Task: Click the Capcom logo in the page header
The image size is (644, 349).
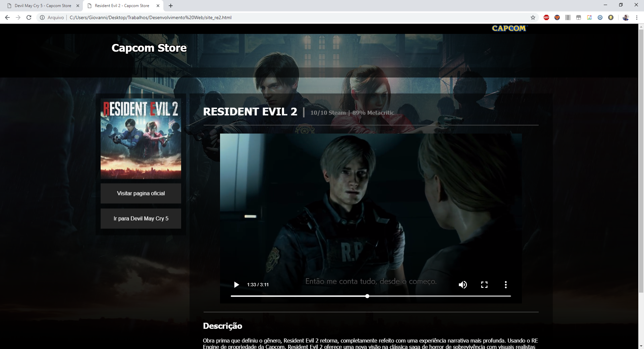Action: 509,28
